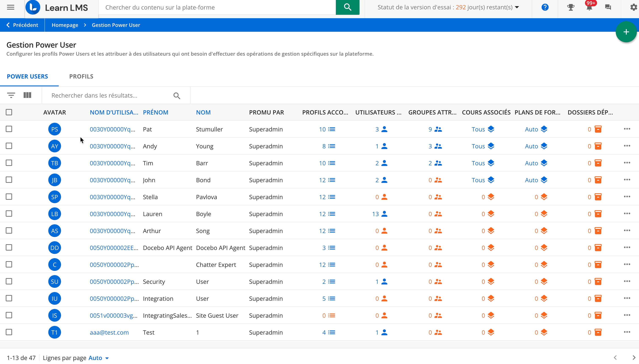Open the gamification trophy icon
Screen dimensions: 639x364
571,7
